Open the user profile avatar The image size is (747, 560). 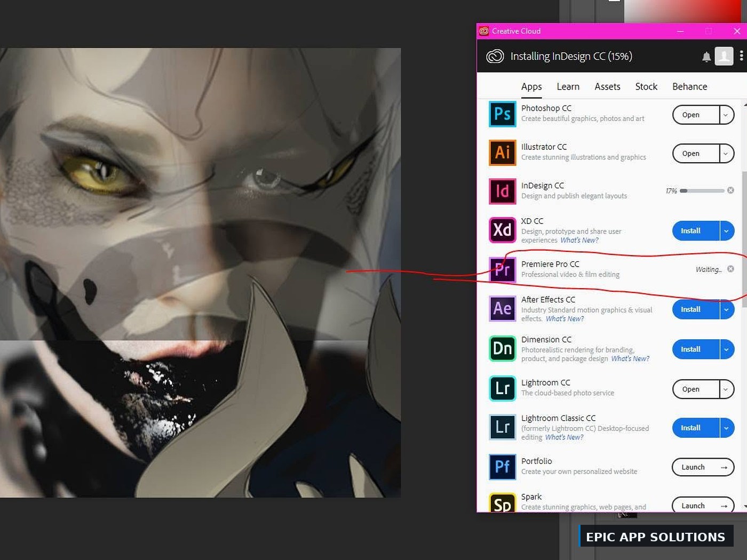pyautogui.click(x=724, y=56)
